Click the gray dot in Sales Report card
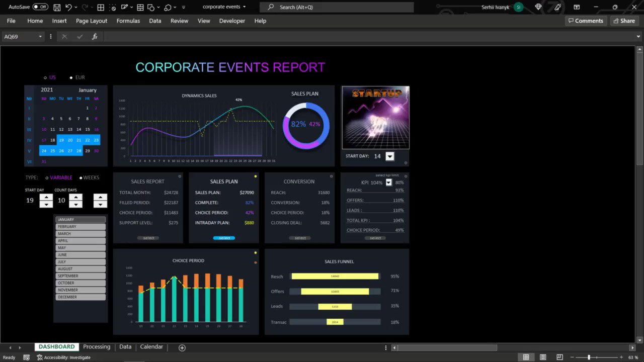 tap(180, 176)
